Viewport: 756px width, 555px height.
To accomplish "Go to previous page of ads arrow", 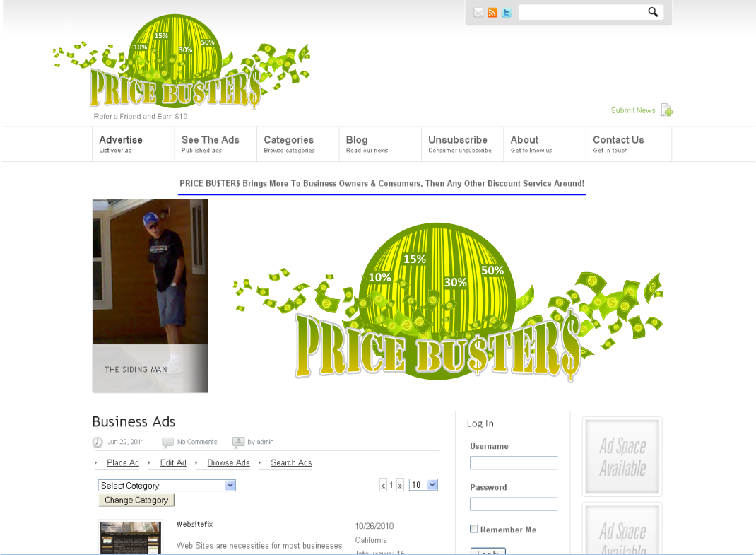I will 383,485.
